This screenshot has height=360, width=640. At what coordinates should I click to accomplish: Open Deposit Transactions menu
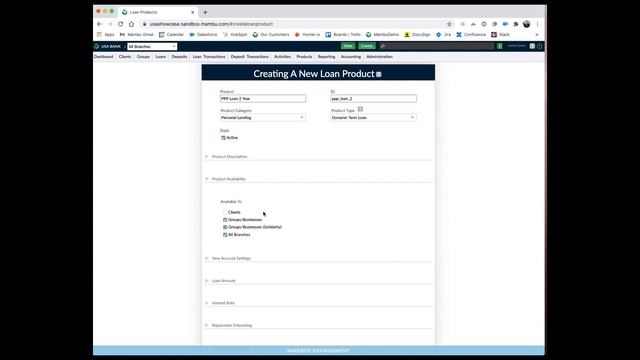click(250, 57)
